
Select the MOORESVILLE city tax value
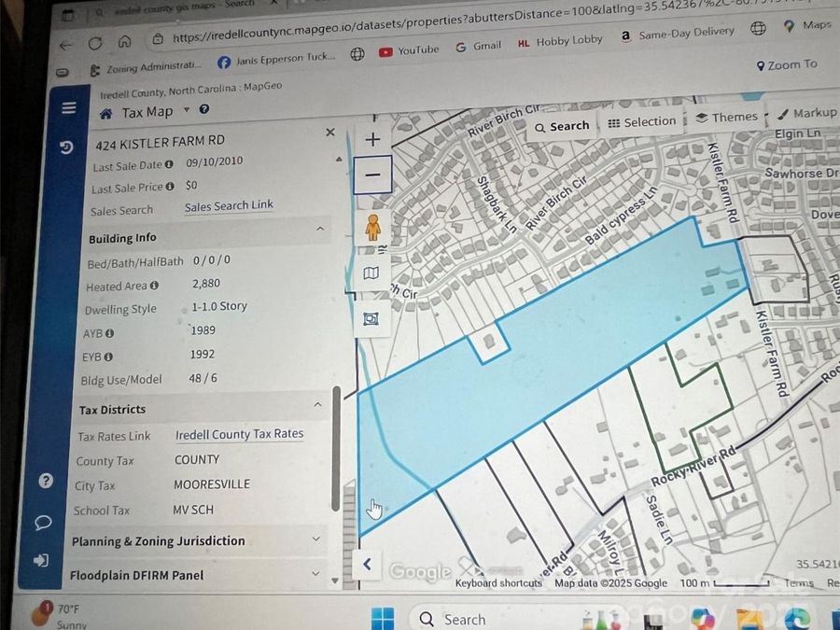pyautogui.click(x=212, y=484)
